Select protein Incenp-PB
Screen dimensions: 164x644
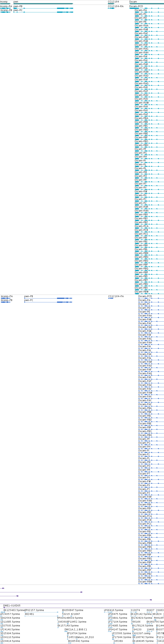click(x=7, y=300)
